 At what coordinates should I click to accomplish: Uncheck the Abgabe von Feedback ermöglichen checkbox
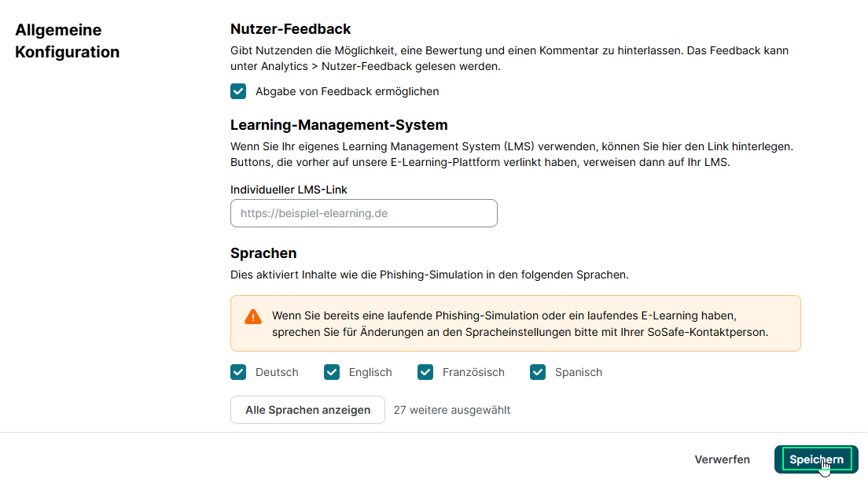238,91
